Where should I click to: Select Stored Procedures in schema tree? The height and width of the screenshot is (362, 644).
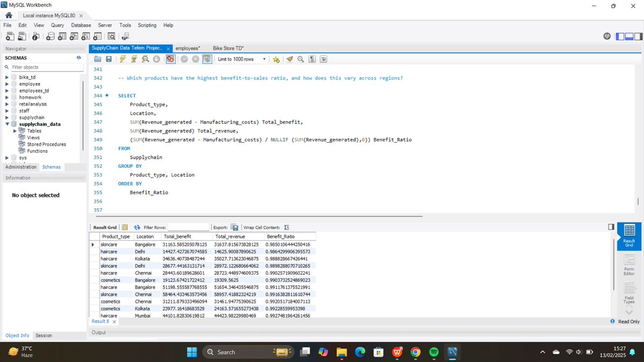47,144
